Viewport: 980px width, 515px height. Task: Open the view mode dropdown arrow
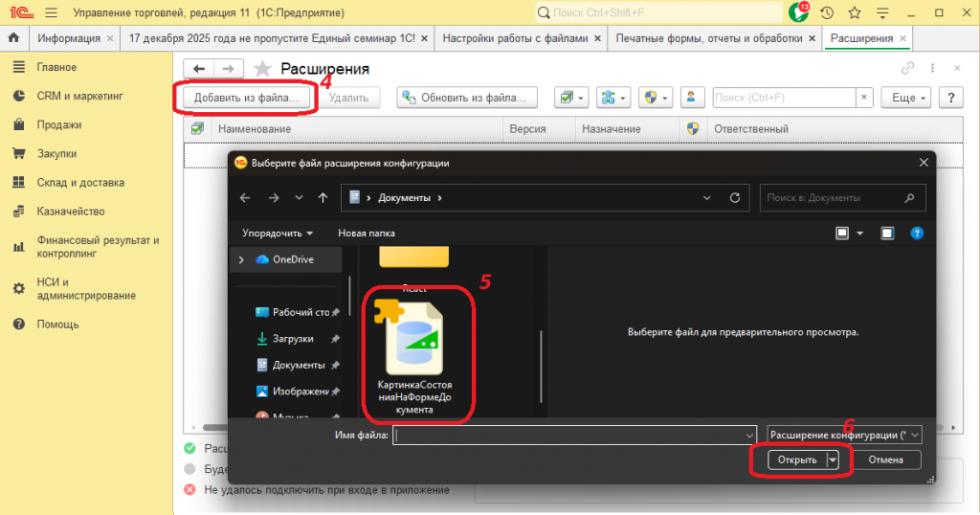pos(860,234)
